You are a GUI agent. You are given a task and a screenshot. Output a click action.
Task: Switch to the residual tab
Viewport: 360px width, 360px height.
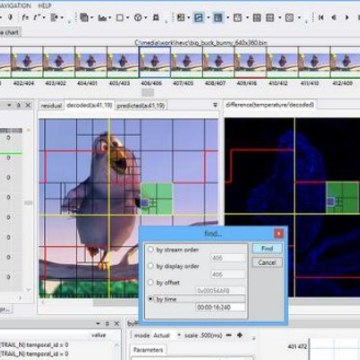[51, 106]
